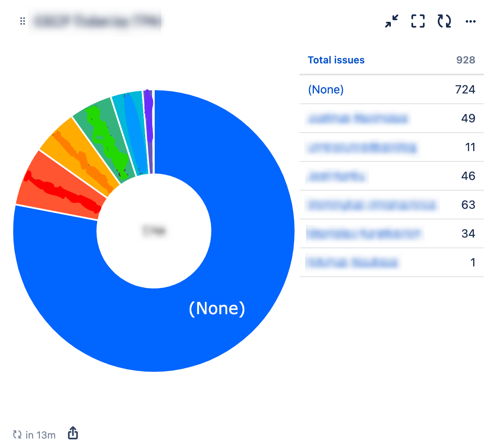The height and width of the screenshot is (448, 497).
Task: Click the 724 issue count
Action: click(x=465, y=89)
